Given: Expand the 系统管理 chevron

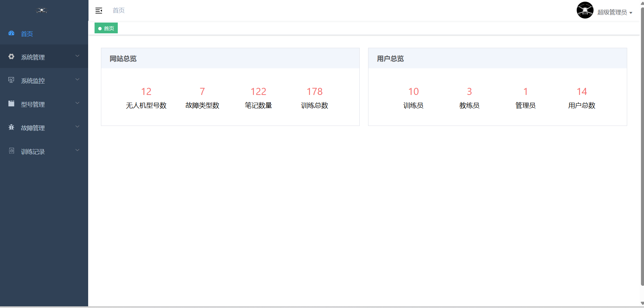Looking at the screenshot, I should [77, 56].
